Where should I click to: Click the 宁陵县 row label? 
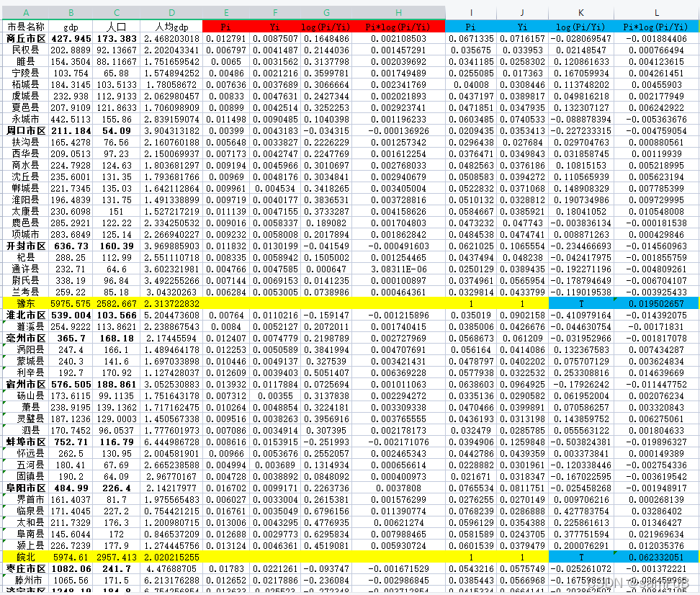pyautogui.click(x=26, y=73)
